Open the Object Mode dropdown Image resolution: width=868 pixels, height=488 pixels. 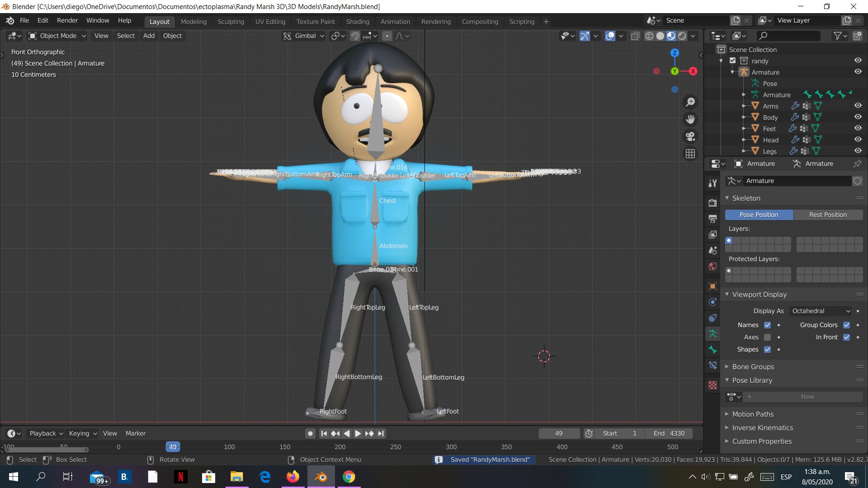tap(57, 36)
